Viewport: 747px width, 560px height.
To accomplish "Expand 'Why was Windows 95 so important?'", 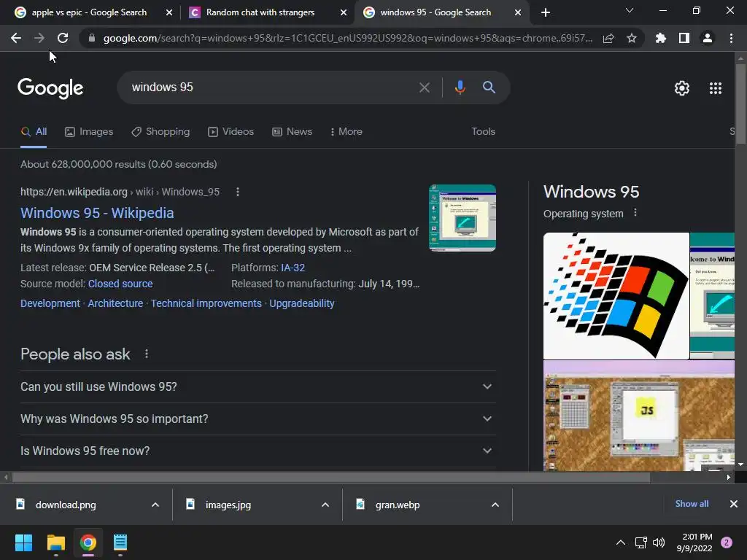I will (x=258, y=419).
